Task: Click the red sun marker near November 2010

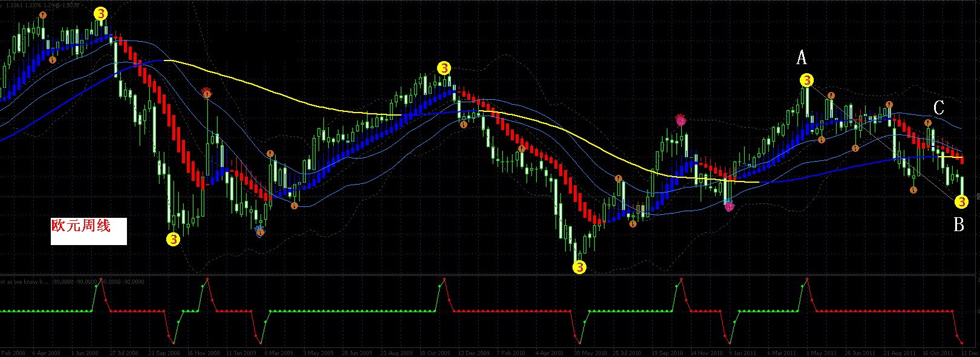Action: click(x=681, y=119)
